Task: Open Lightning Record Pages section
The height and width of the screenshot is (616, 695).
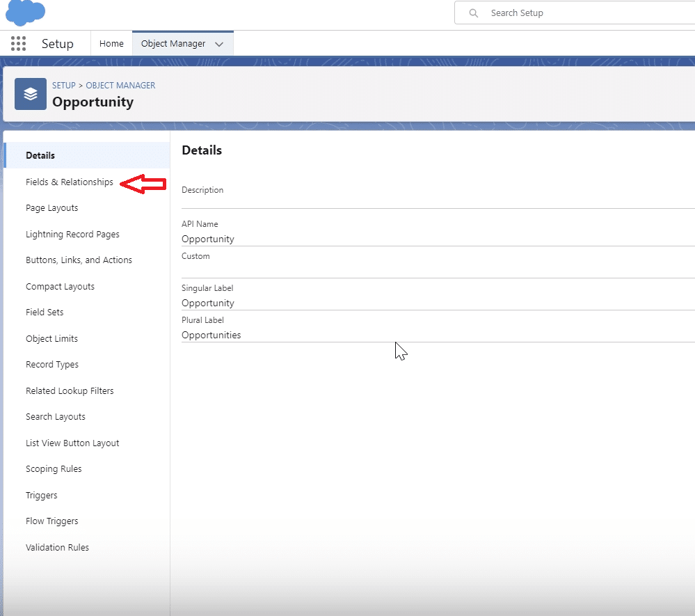Action: click(72, 234)
